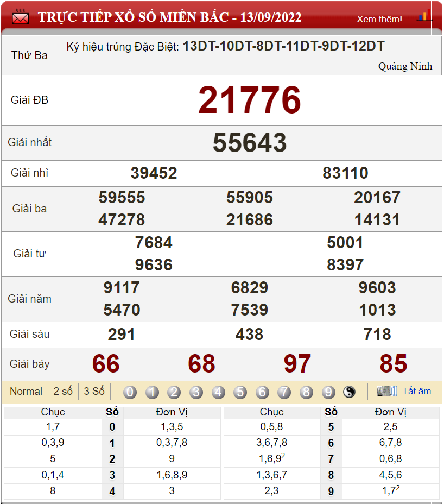Screen dimensions: 444x504
Task: Select the digit 1 filter ball
Action: coord(152,392)
